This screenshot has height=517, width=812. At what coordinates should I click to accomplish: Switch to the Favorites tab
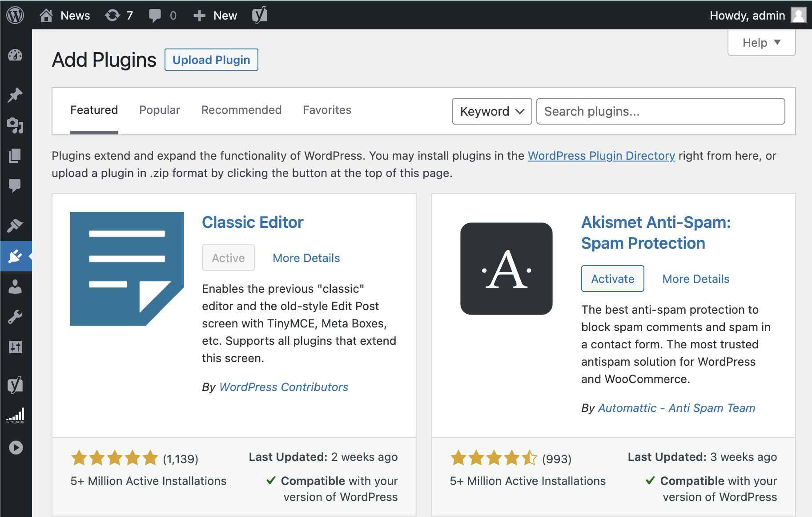click(327, 110)
